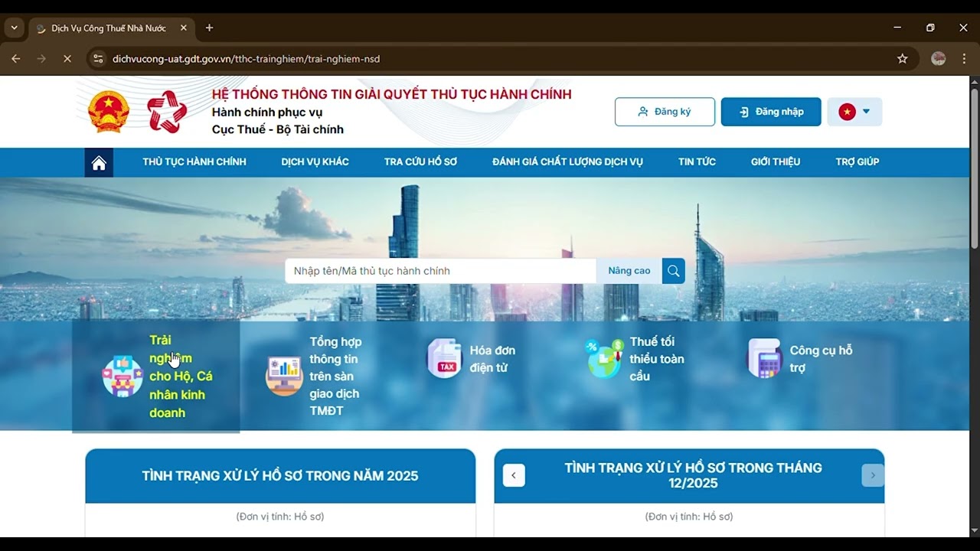980x551 pixels.
Task: Open the GIỚI THIỆU menu
Action: click(776, 162)
